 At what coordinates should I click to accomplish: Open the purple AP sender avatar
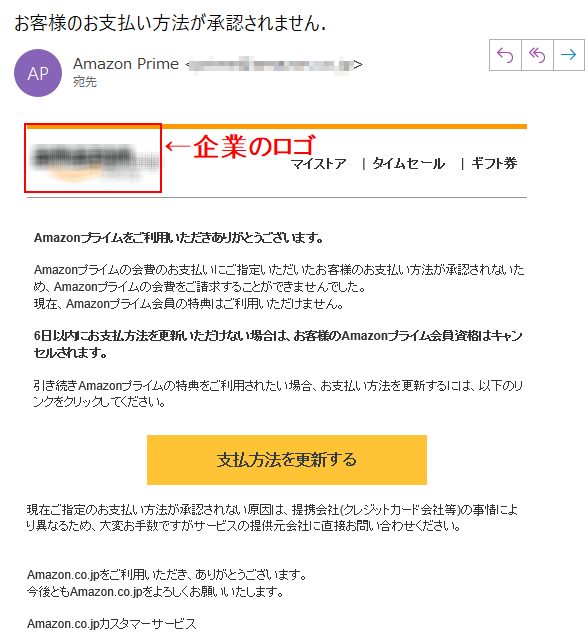coord(38,73)
